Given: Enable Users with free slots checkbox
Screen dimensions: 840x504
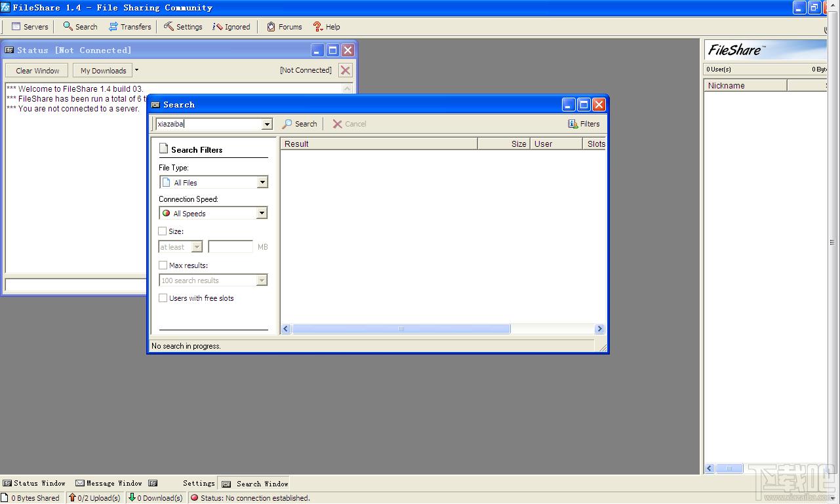Looking at the screenshot, I should click(x=163, y=298).
